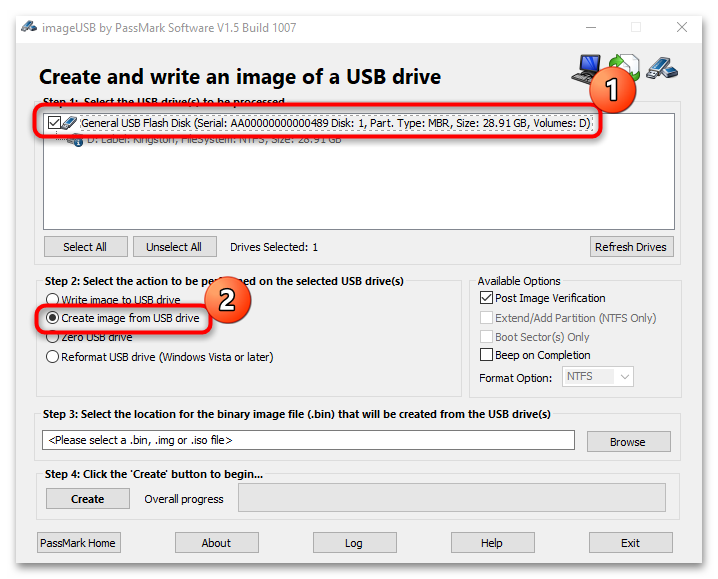718x579 pixels.
Task: Minimize the imageUSB window
Action: click(x=591, y=27)
